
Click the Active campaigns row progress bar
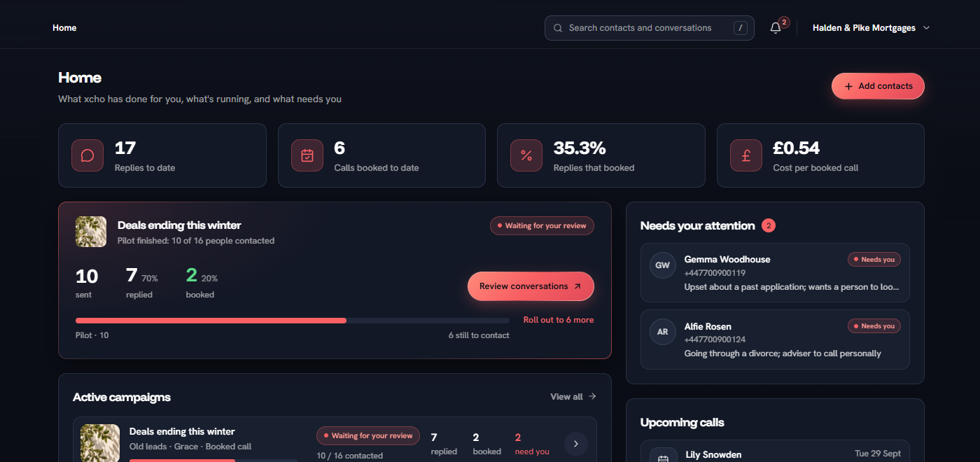coord(213,460)
